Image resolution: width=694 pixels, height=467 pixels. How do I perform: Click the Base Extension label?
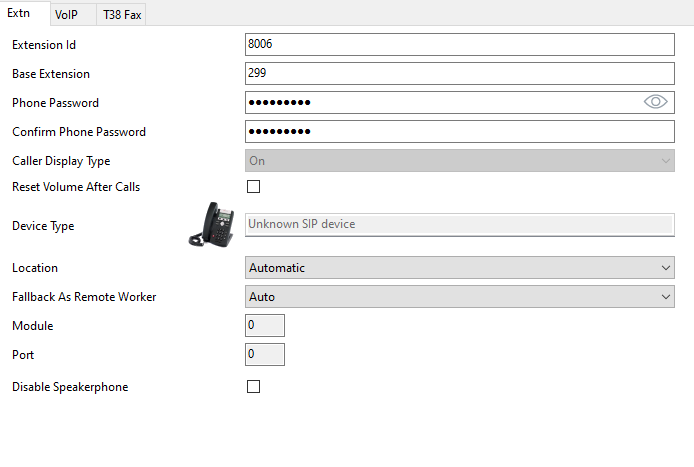(x=51, y=74)
